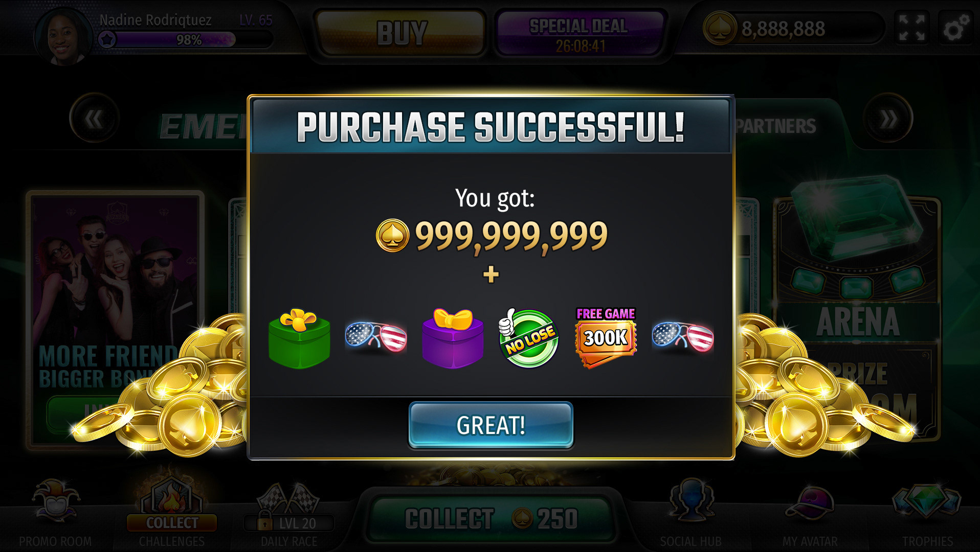Select the purple gift box reward
980x552 pixels.
[x=453, y=338]
